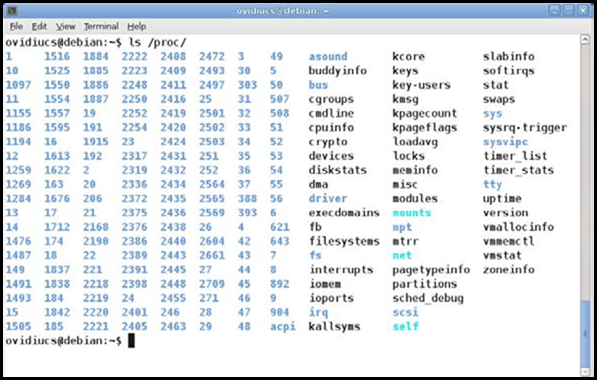Click the 'timer_stats' entry
Screen dimensions: 597x380
coord(518,170)
